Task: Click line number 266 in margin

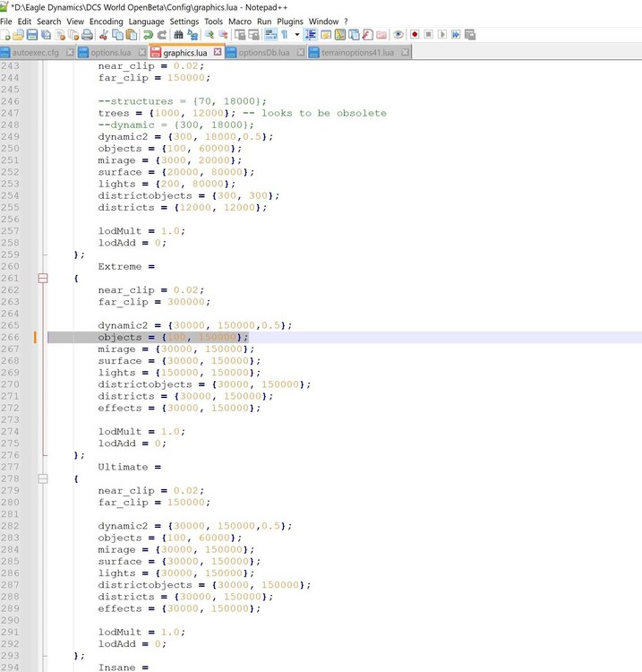Action: (x=11, y=338)
